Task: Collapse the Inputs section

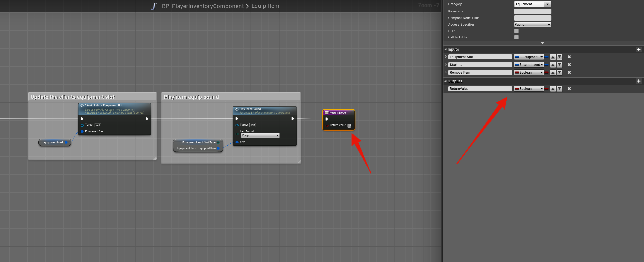Action: coord(445,49)
